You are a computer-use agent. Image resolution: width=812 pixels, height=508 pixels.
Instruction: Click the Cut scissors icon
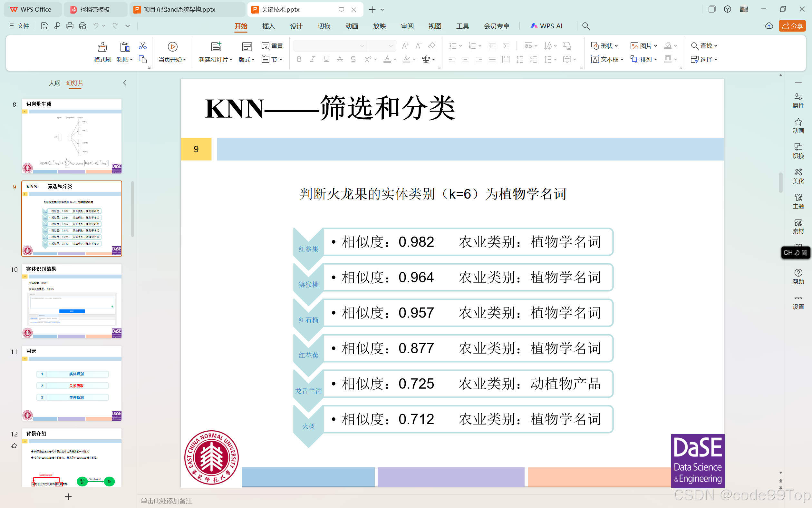pos(143,46)
